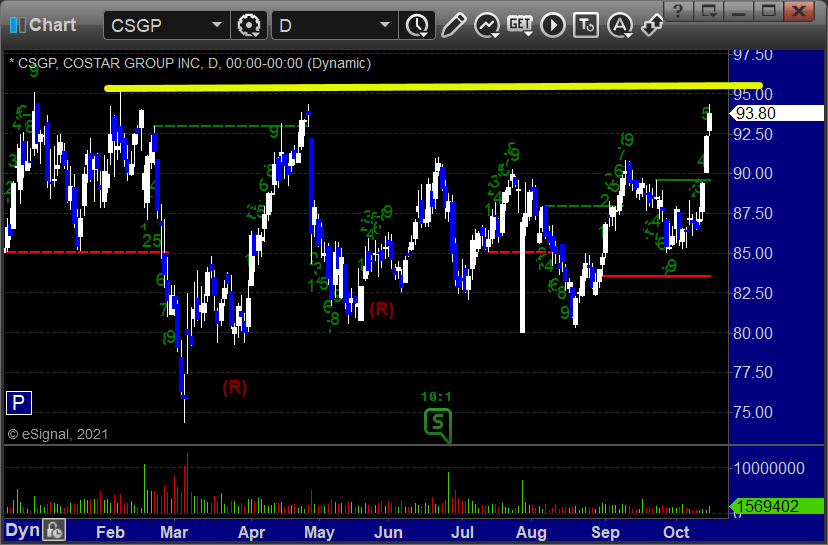Select the pencil drawing tools icon
Screen dimensions: 828x545
(453, 25)
